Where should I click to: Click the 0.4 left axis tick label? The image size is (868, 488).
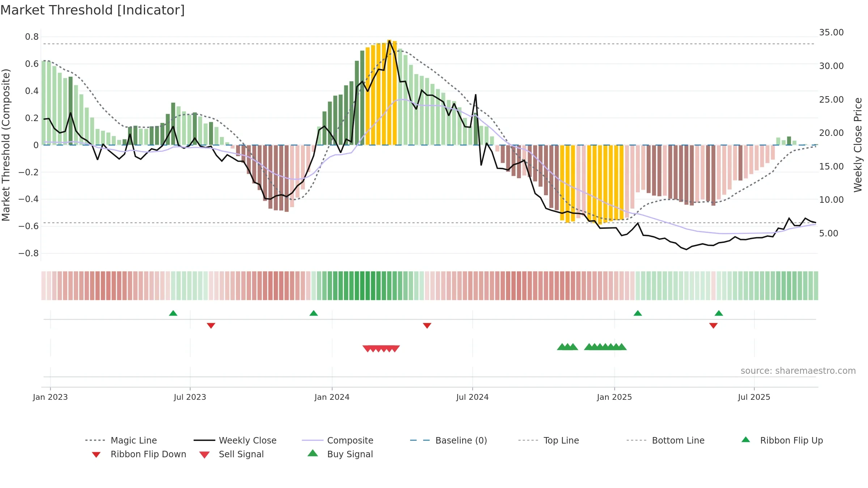pos(32,91)
